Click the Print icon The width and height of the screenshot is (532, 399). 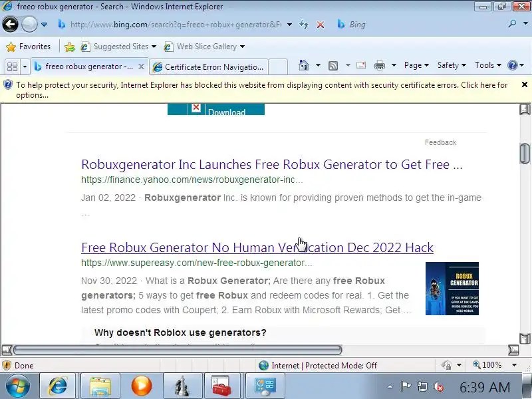(379, 65)
